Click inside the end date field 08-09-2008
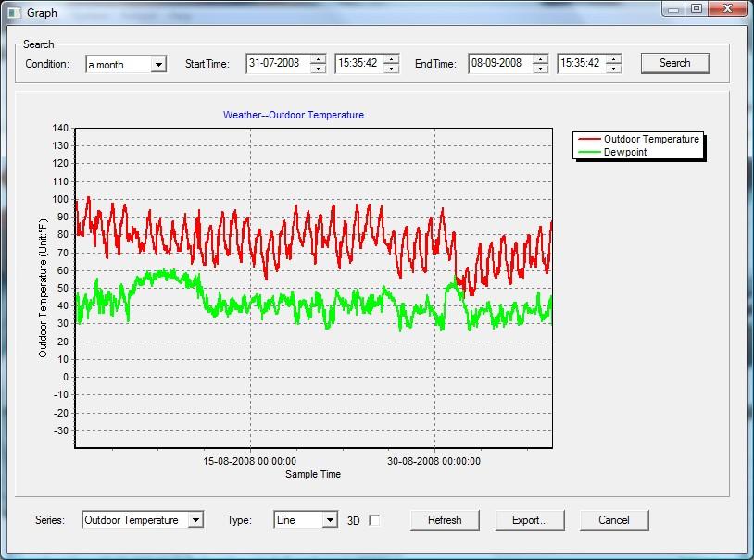Image resolution: width=754 pixels, height=560 pixels. pos(498,64)
